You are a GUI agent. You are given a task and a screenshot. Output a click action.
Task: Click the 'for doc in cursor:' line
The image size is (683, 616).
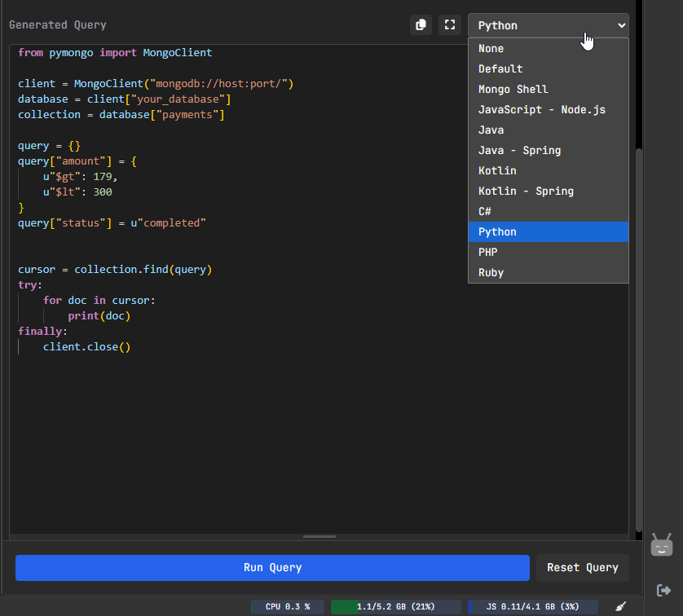point(99,301)
